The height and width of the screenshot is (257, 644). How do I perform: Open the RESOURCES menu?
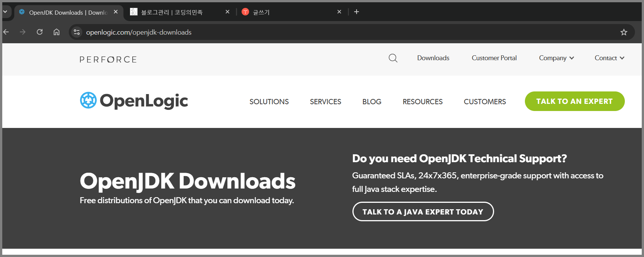[x=423, y=102]
